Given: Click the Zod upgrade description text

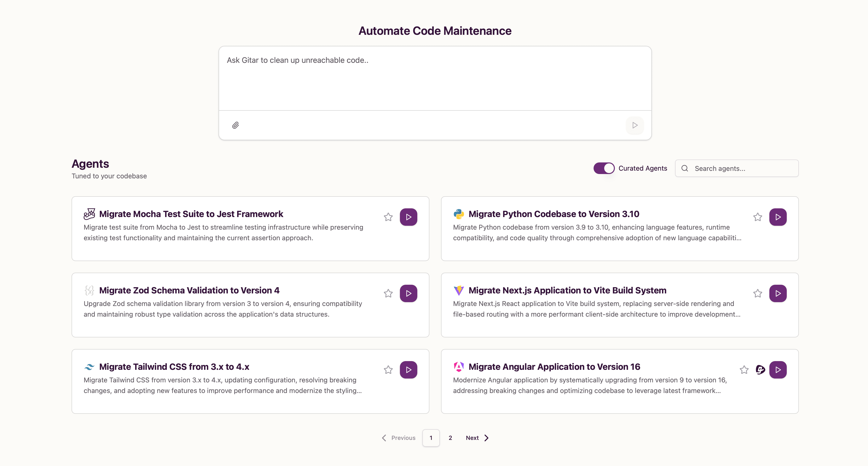Looking at the screenshot, I should point(223,309).
